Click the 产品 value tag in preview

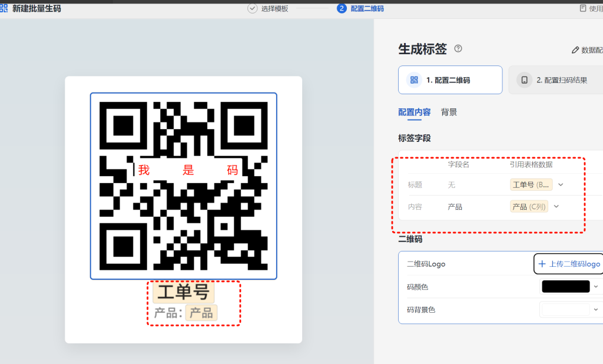click(x=201, y=313)
